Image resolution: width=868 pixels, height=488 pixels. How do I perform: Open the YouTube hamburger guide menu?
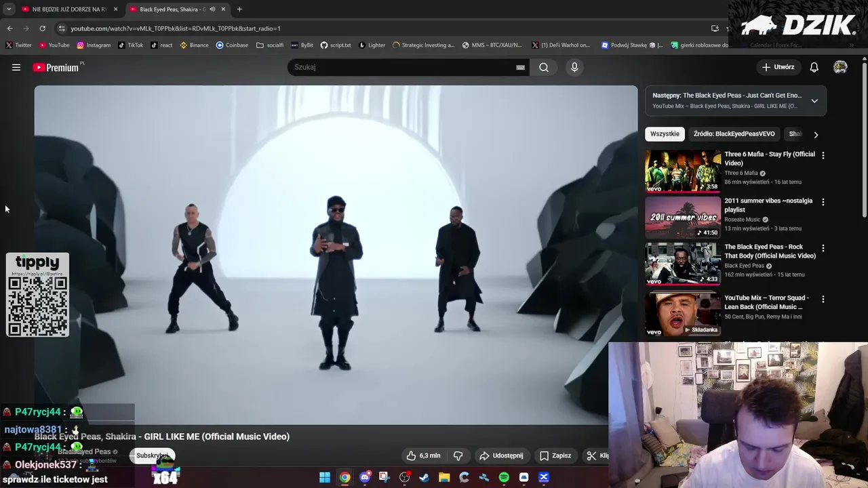click(x=16, y=67)
